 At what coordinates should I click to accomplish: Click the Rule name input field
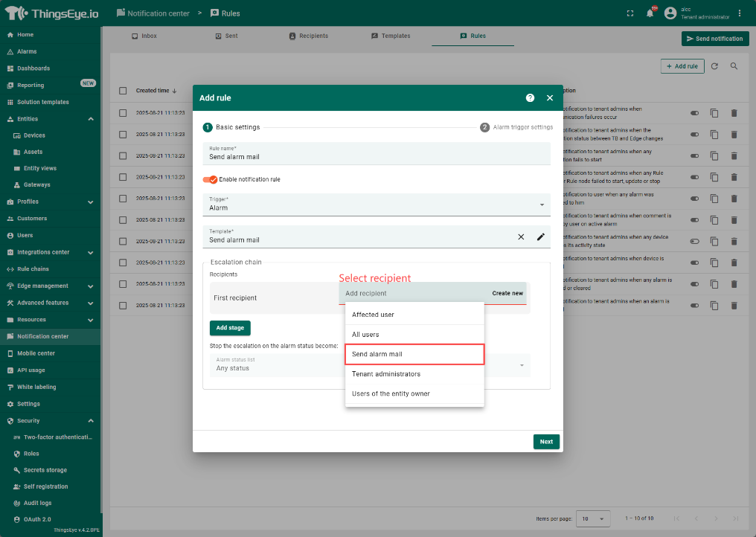coord(376,157)
